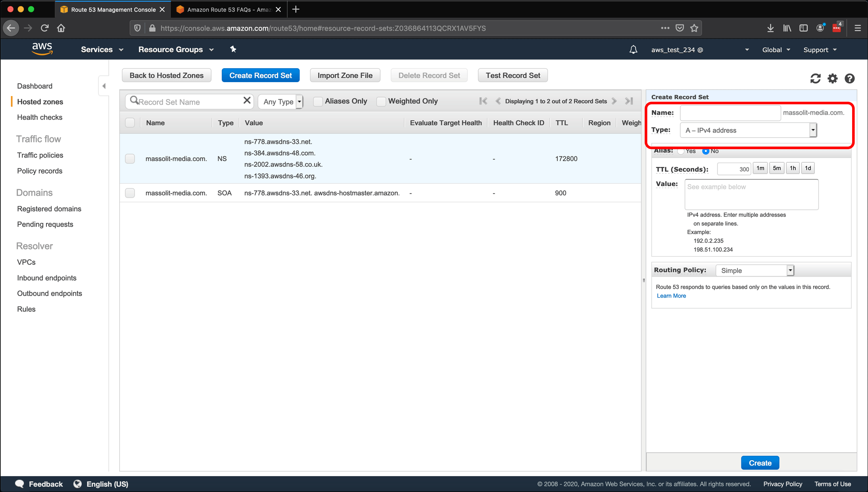Open the Global region menu

(776, 50)
